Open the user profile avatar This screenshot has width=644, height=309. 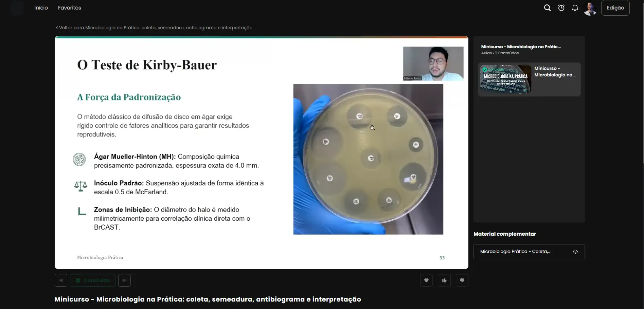(x=590, y=8)
